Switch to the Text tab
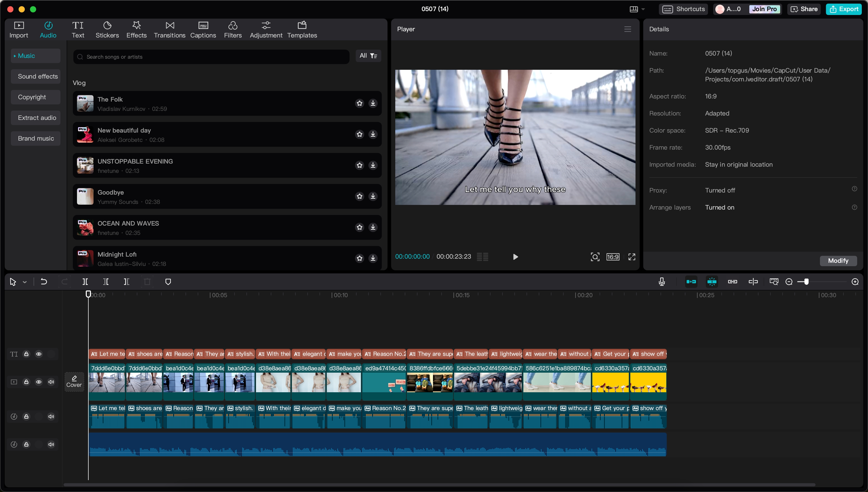 pos(78,29)
